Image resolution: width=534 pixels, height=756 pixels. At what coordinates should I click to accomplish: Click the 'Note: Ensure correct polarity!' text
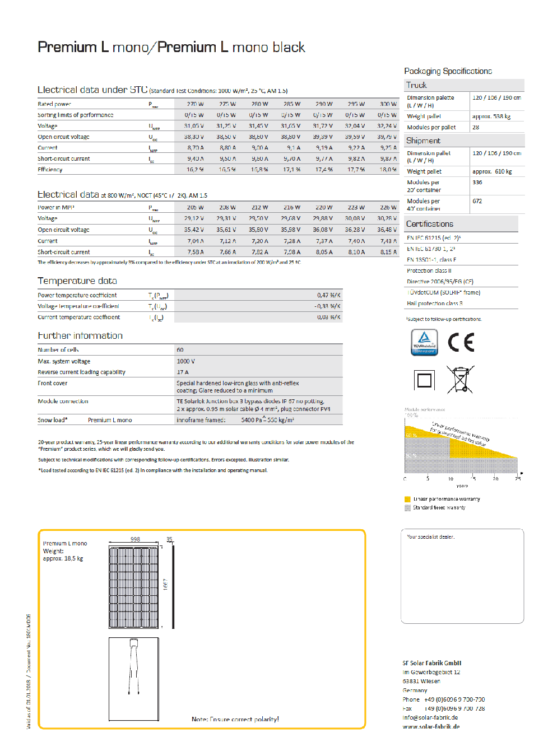(235, 719)
